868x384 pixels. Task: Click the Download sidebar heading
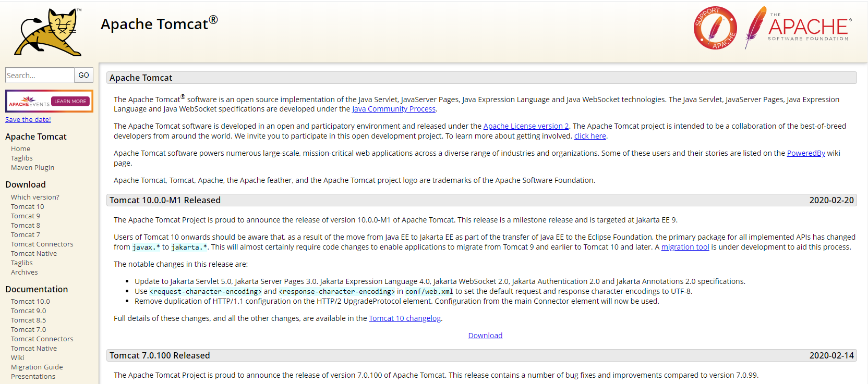tap(26, 184)
